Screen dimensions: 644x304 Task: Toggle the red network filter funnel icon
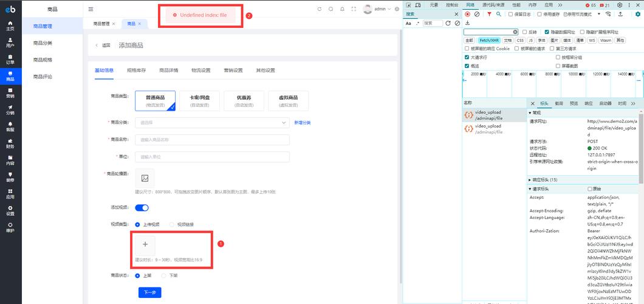click(489, 14)
